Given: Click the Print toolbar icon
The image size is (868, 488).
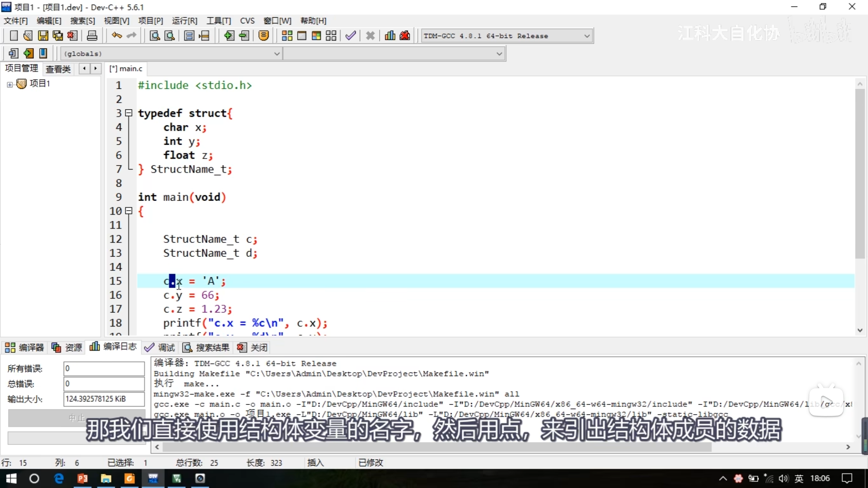Looking at the screenshot, I should (92, 36).
